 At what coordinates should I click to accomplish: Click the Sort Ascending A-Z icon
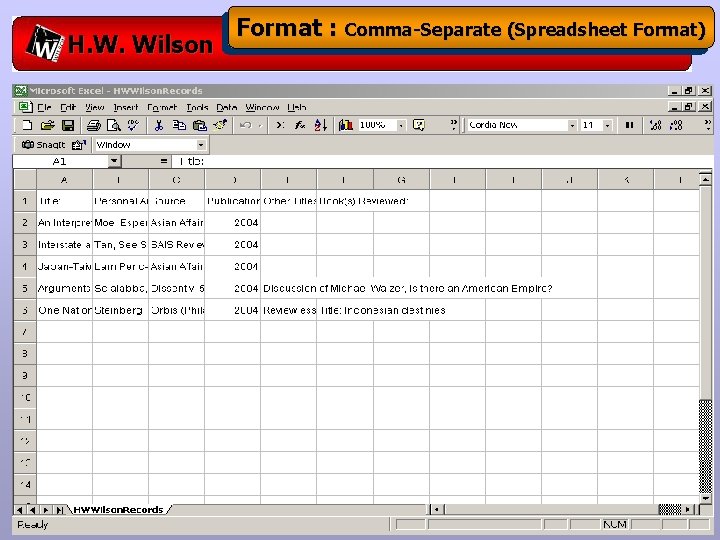(x=321, y=125)
